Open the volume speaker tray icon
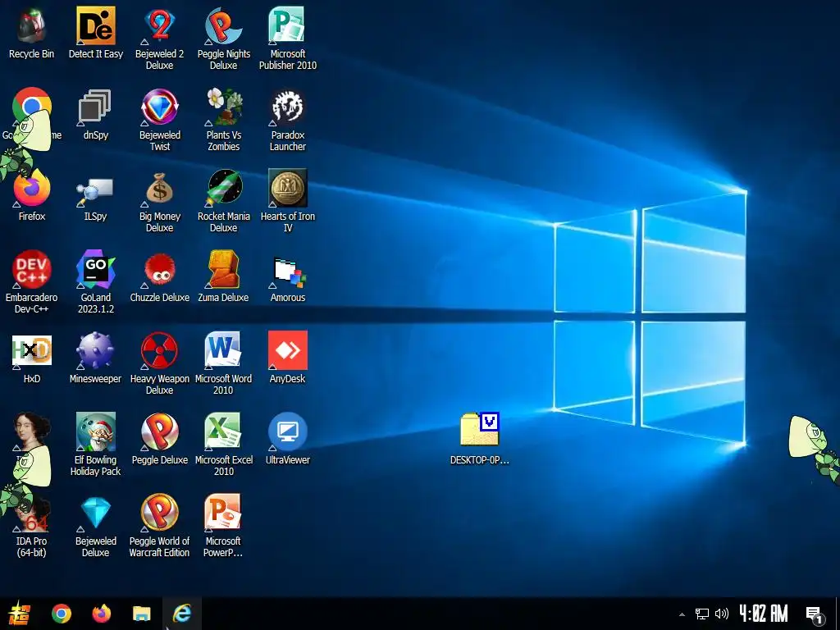Screen dimensions: 840x630 [x=722, y=614]
